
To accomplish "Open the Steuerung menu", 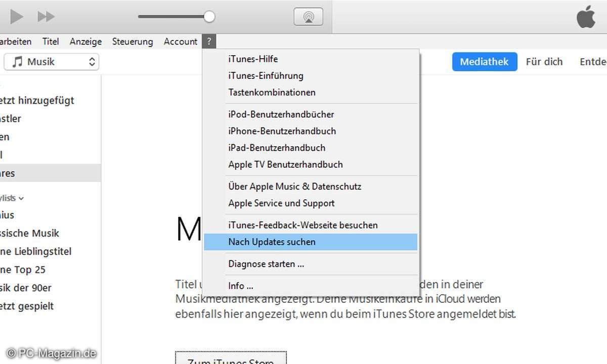I will (x=133, y=41).
